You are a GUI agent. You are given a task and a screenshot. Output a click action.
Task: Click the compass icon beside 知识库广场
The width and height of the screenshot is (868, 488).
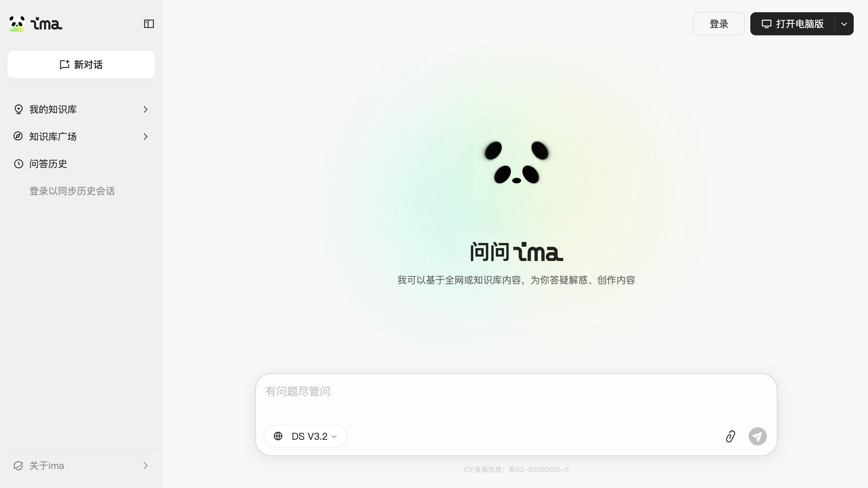(x=18, y=136)
